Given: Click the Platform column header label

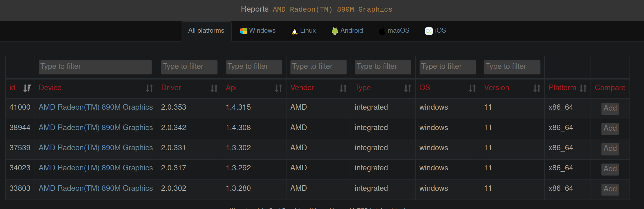Looking at the screenshot, I should [x=562, y=88].
